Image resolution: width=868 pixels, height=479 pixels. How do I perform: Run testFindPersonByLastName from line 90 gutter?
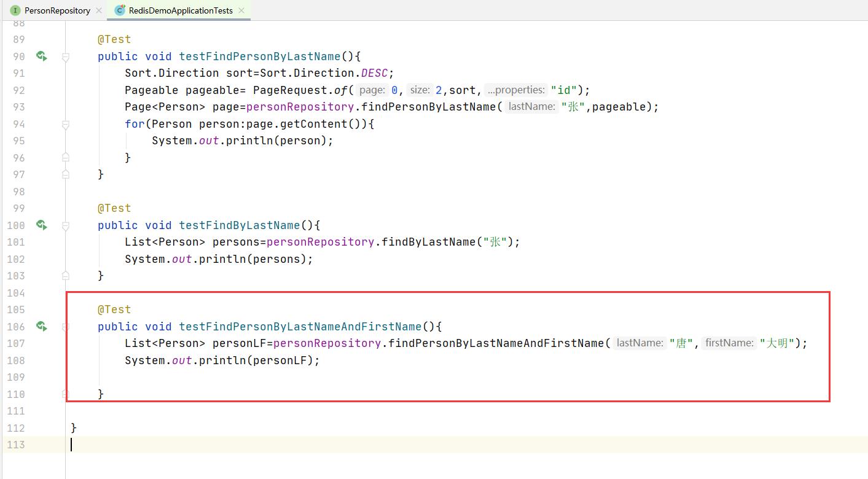(x=42, y=56)
